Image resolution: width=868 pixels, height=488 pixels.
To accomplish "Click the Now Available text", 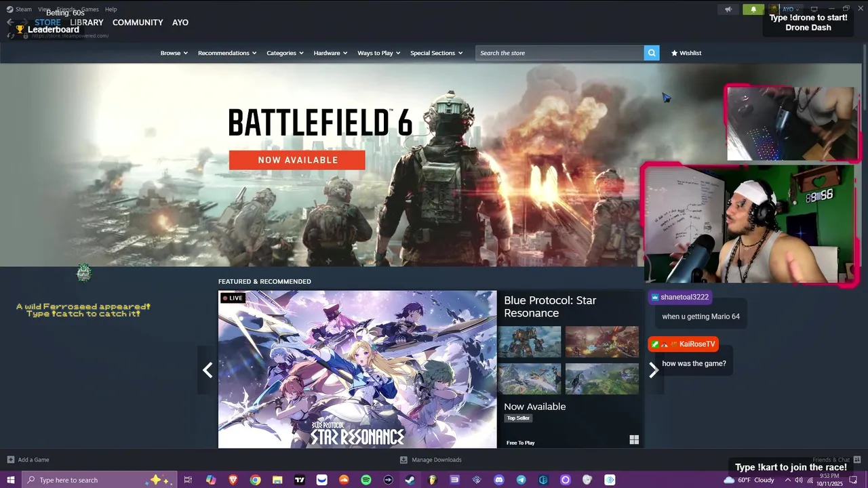I will pos(534,407).
